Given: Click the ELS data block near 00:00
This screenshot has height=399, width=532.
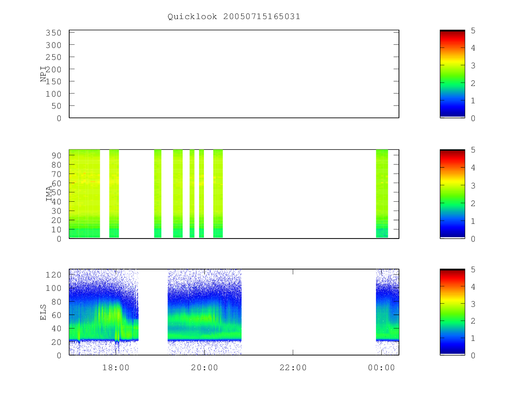Looking at the screenshot, I should [x=387, y=312].
